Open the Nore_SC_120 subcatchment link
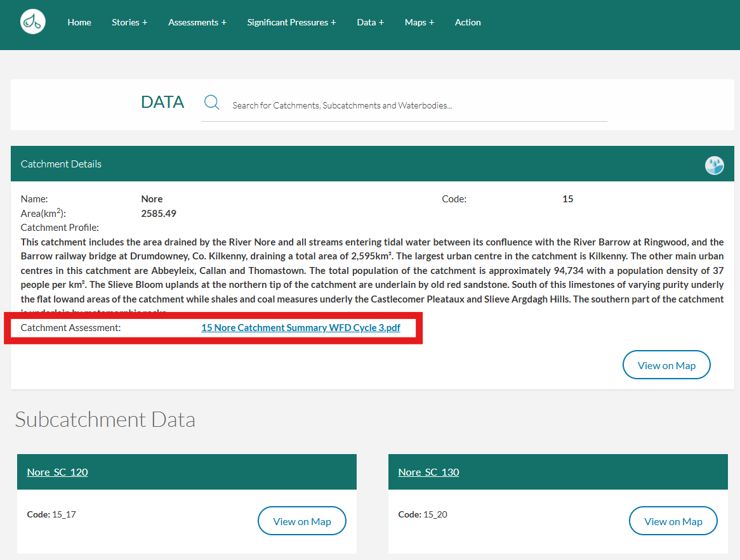 (x=58, y=472)
